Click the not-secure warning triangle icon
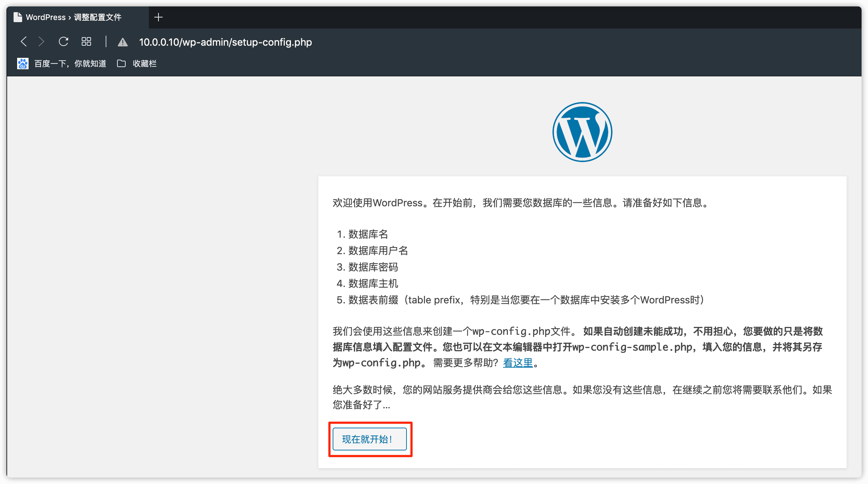The height and width of the screenshot is (484, 868). tap(123, 42)
